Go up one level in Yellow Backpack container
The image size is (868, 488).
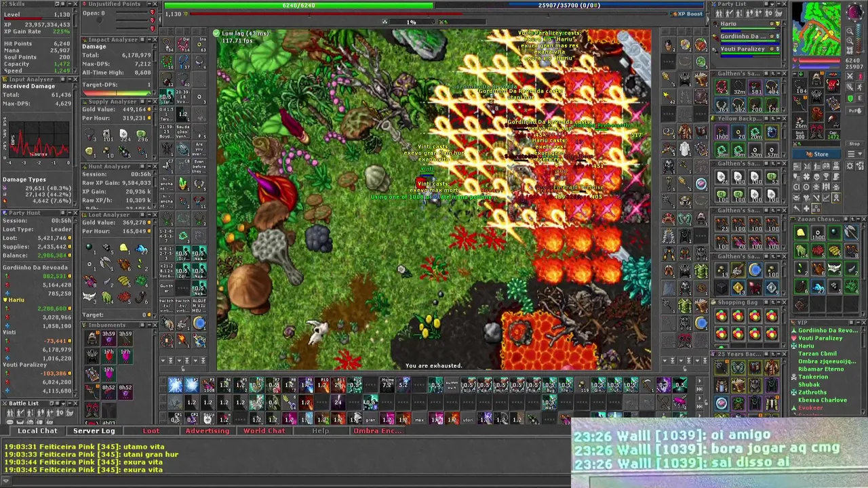pos(773,118)
